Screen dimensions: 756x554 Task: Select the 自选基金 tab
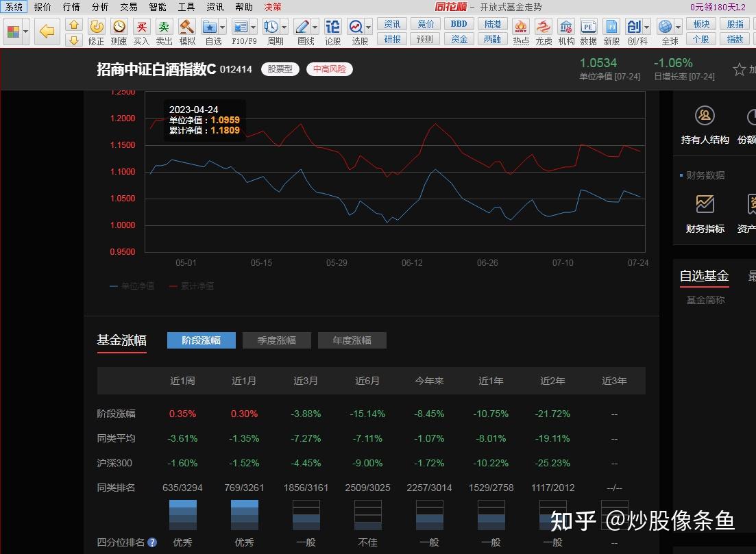click(x=704, y=276)
